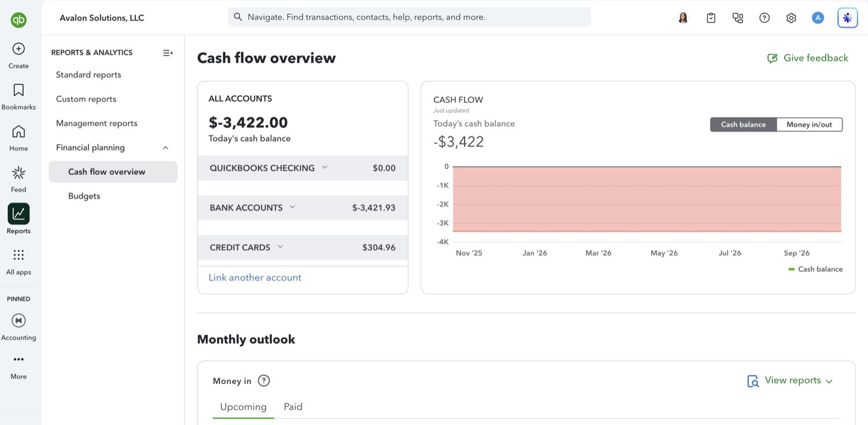Click the Nov '25 axis label

click(x=469, y=253)
